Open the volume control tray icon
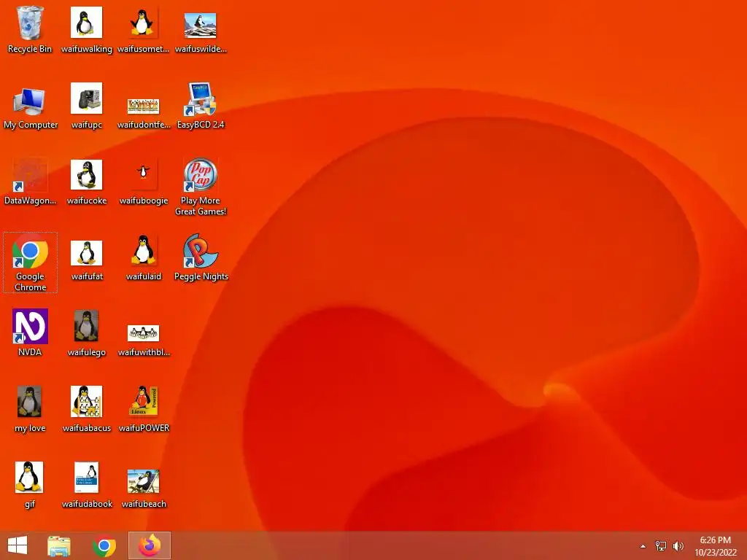Screen dimensions: 747x560 (x=678, y=546)
